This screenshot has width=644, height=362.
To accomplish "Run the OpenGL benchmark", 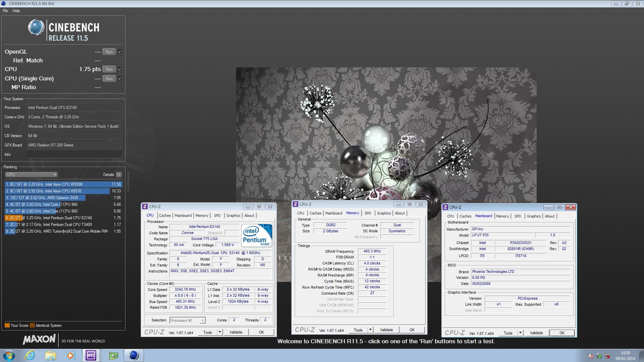I will coord(109,52).
